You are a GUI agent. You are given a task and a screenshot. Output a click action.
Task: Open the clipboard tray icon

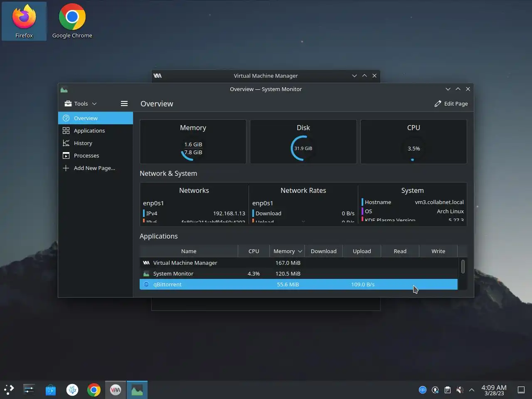pos(447,390)
